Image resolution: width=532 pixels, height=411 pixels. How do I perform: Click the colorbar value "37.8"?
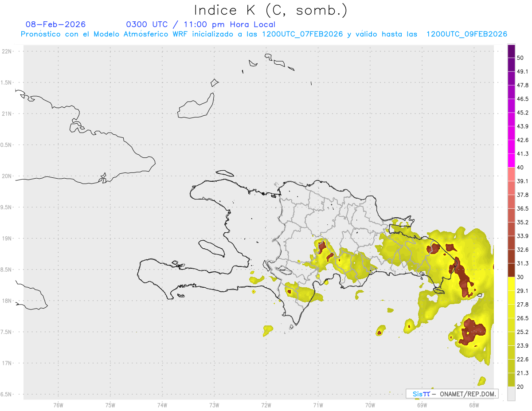pyautogui.click(x=523, y=195)
